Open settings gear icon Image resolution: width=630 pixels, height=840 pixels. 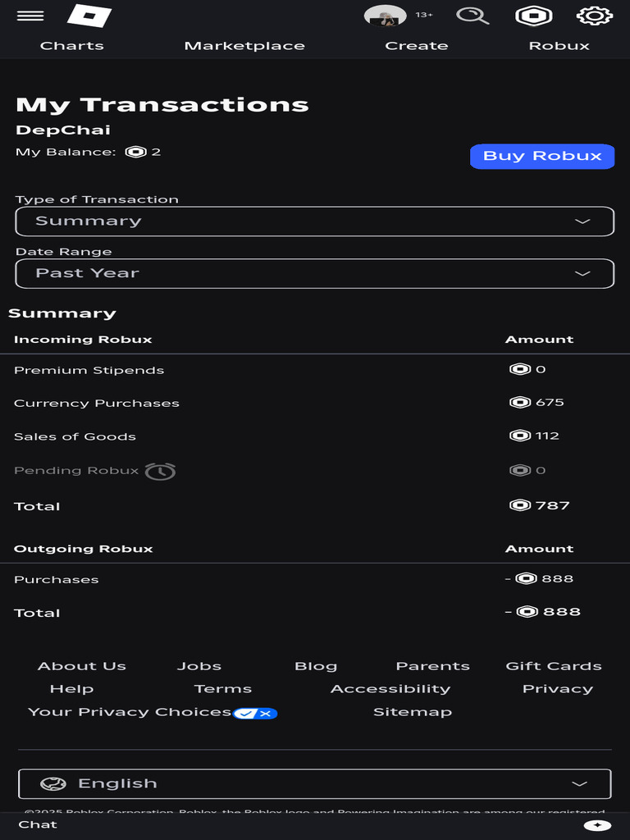[595, 16]
